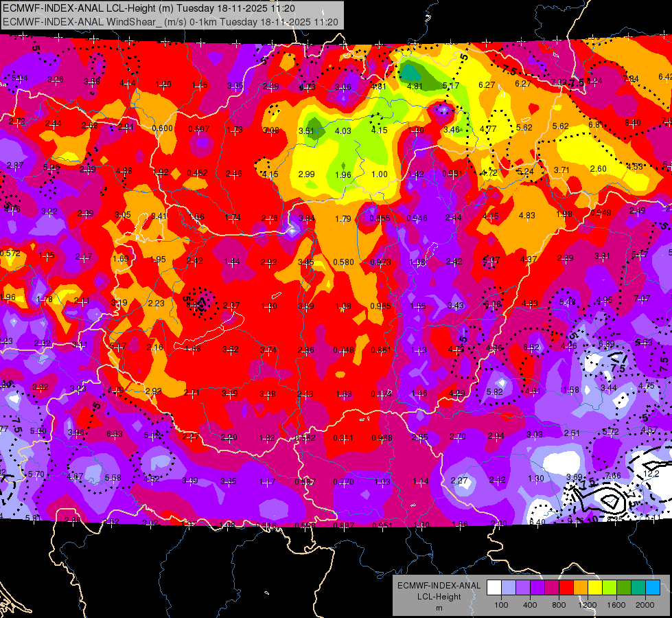672x618 pixels.
Task: Click the LCL-Height title line at top
Action: coord(149,8)
